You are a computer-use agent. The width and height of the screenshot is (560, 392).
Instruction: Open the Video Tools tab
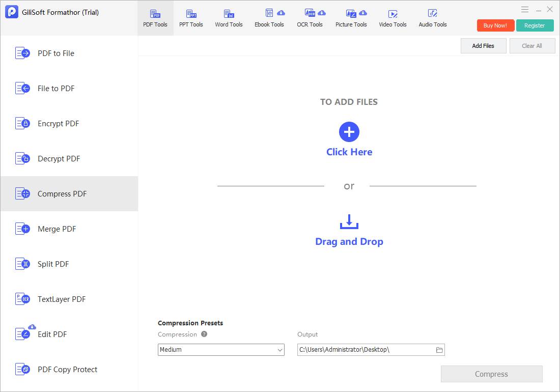tap(393, 18)
